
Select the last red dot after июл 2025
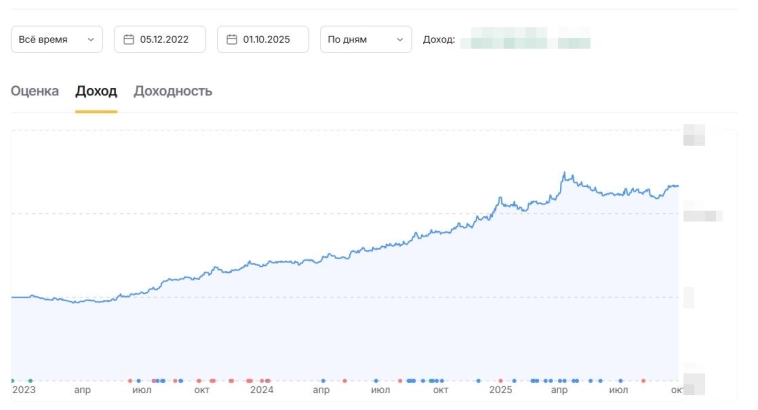643,380
